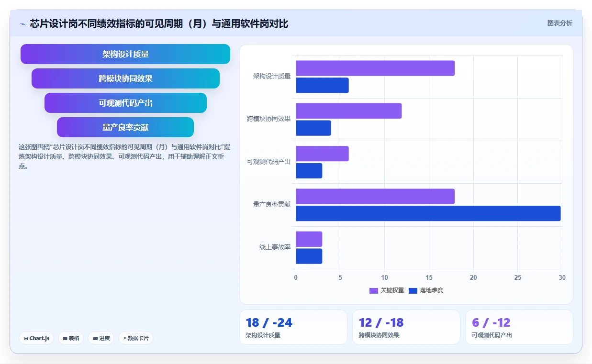Click the purple bar for 跨模块协同效果
The width and height of the screenshot is (592, 364).
pos(348,111)
